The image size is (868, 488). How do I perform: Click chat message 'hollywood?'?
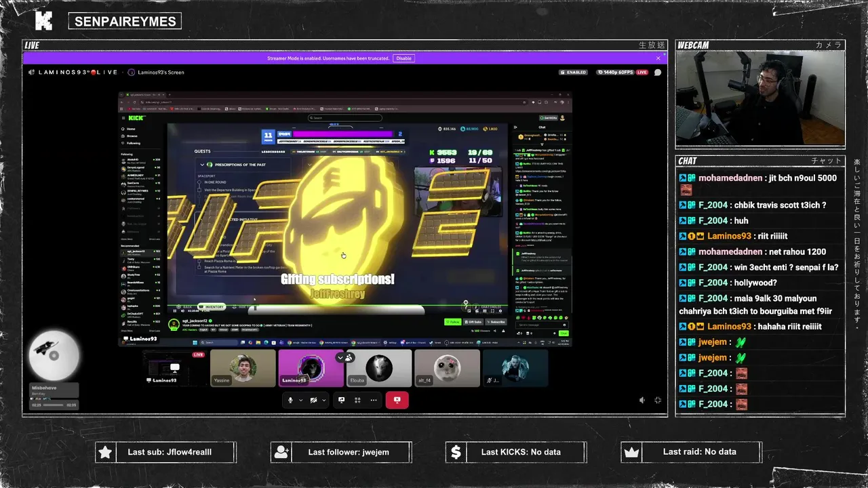click(x=755, y=283)
